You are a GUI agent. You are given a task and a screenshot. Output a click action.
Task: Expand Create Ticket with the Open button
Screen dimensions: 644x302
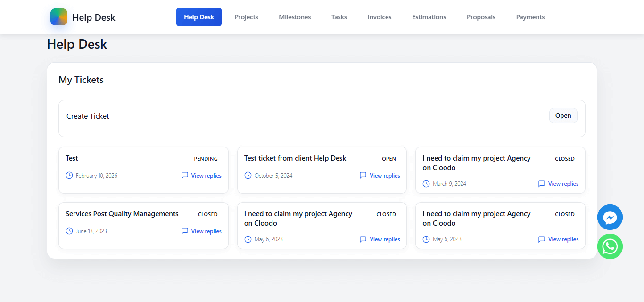coord(563,116)
